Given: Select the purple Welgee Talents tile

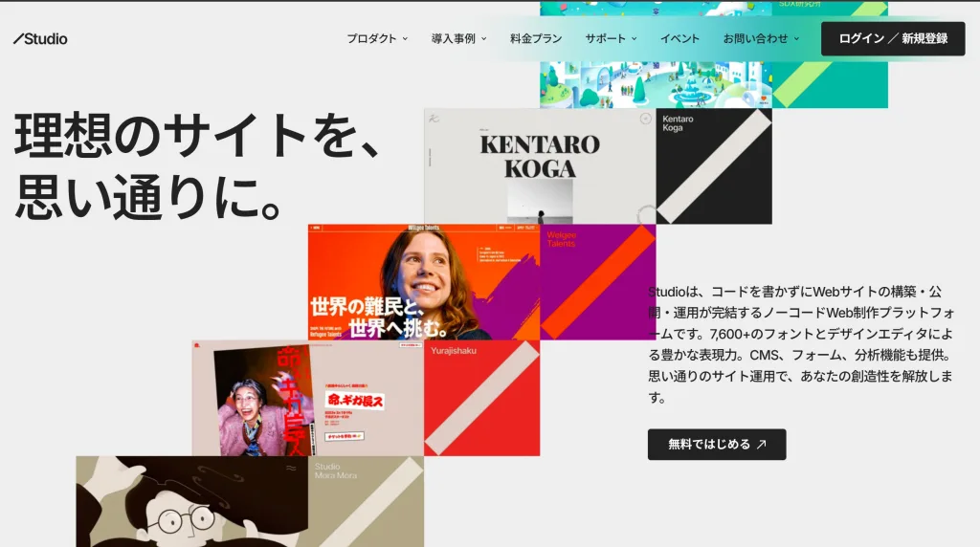Looking at the screenshot, I should point(598,282).
